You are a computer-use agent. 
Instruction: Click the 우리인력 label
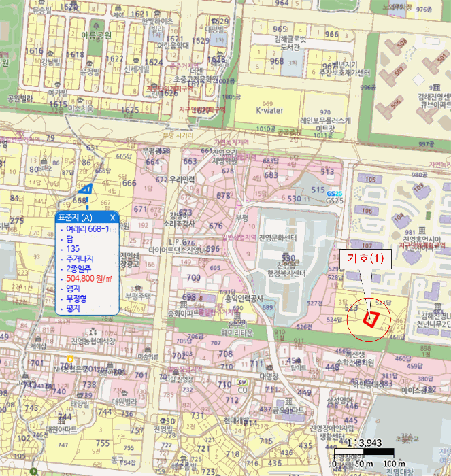tap(182, 180)
